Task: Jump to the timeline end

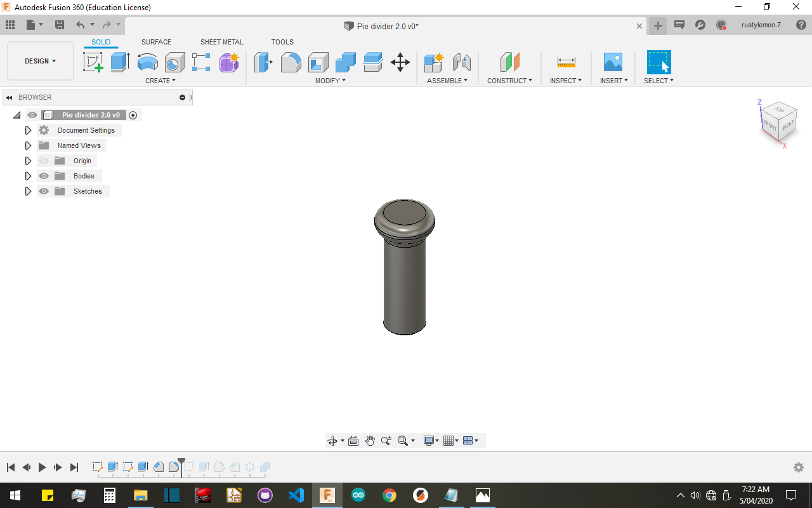Action: coord(74,467)
